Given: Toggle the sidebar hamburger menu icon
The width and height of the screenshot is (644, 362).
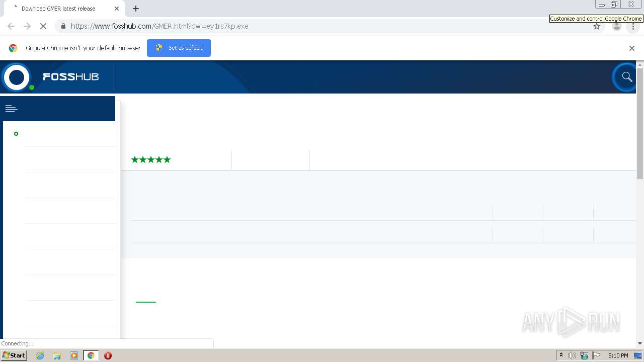Looking at the screenshot, I should click(11, 108).
